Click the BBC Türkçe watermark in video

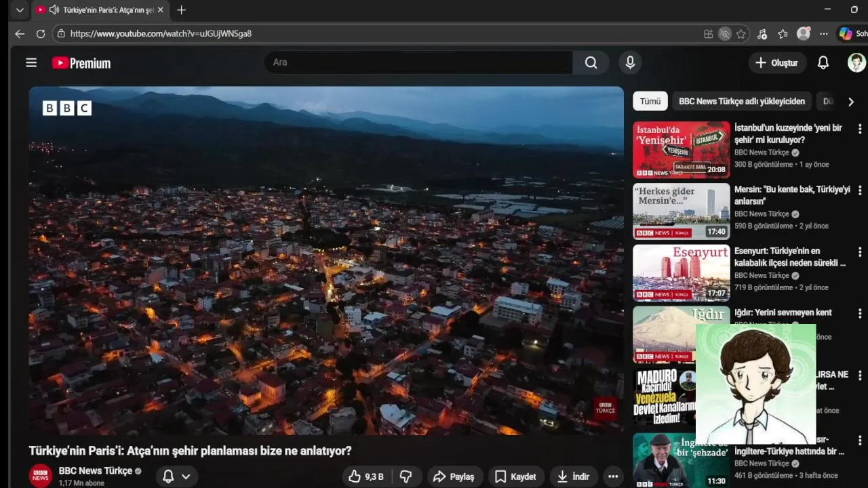click(606, 408)
